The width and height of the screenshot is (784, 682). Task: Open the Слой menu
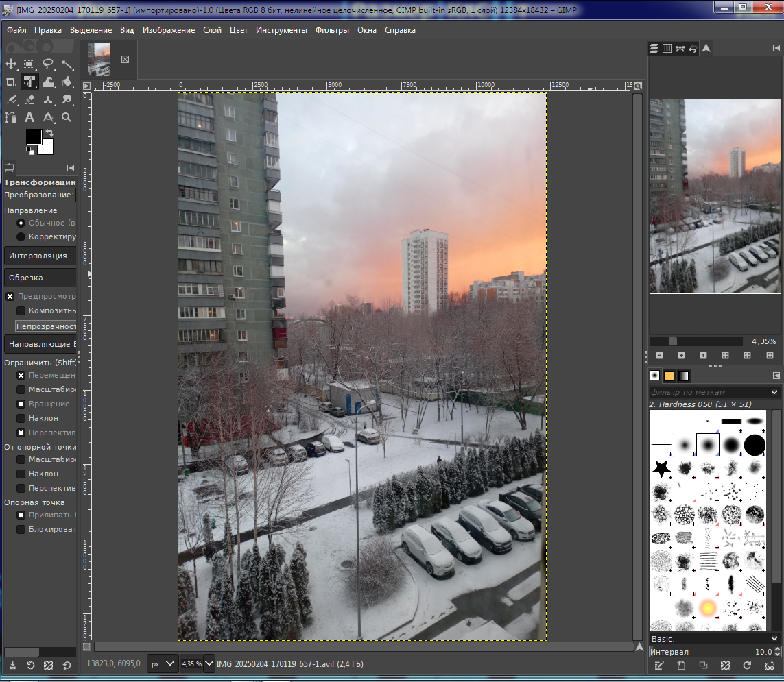tap(212, 30)
